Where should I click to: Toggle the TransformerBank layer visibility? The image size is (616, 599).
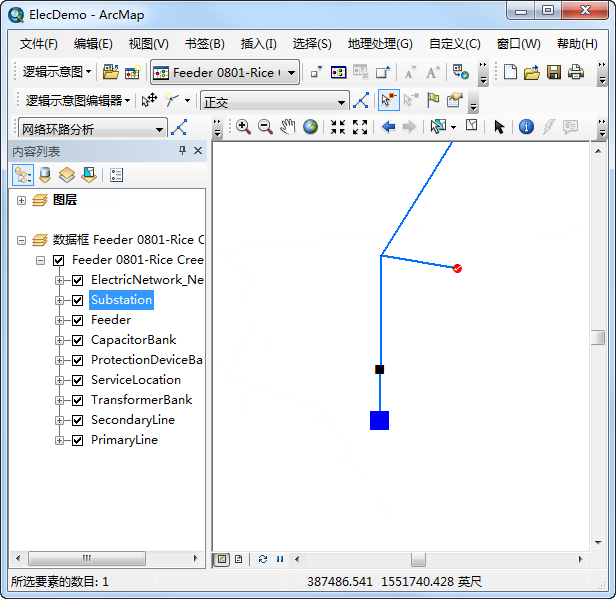click(x=77, y=400)
